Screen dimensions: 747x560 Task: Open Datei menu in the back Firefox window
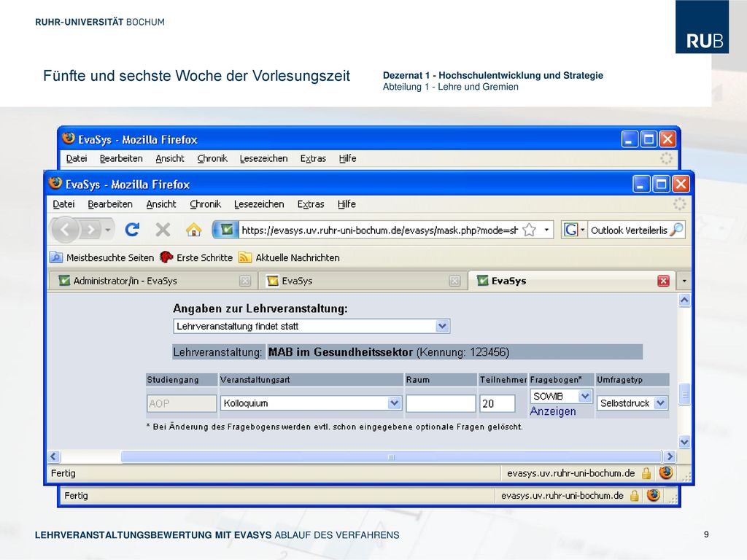pos(77,158)
